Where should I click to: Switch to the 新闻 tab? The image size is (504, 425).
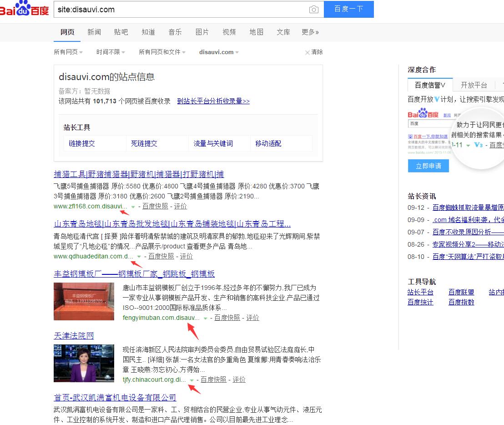coord(94,32)
